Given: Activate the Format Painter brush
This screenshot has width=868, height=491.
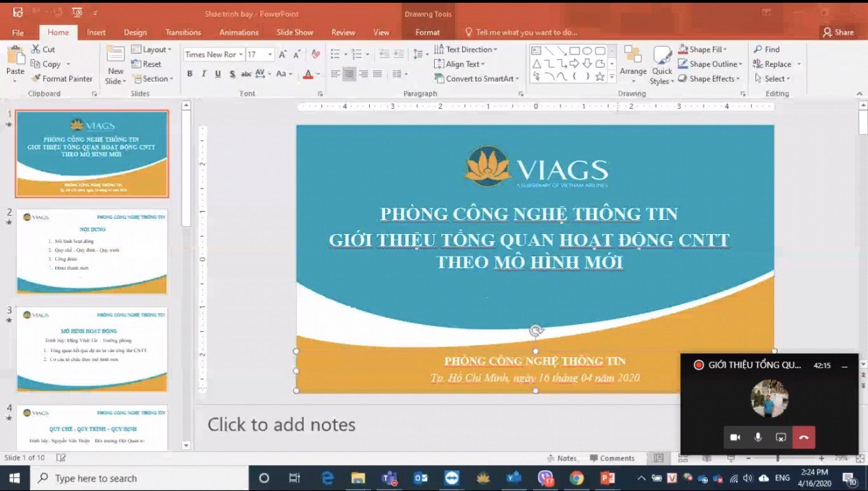Looking at the screenshot, I should click(x=36, y=79).
